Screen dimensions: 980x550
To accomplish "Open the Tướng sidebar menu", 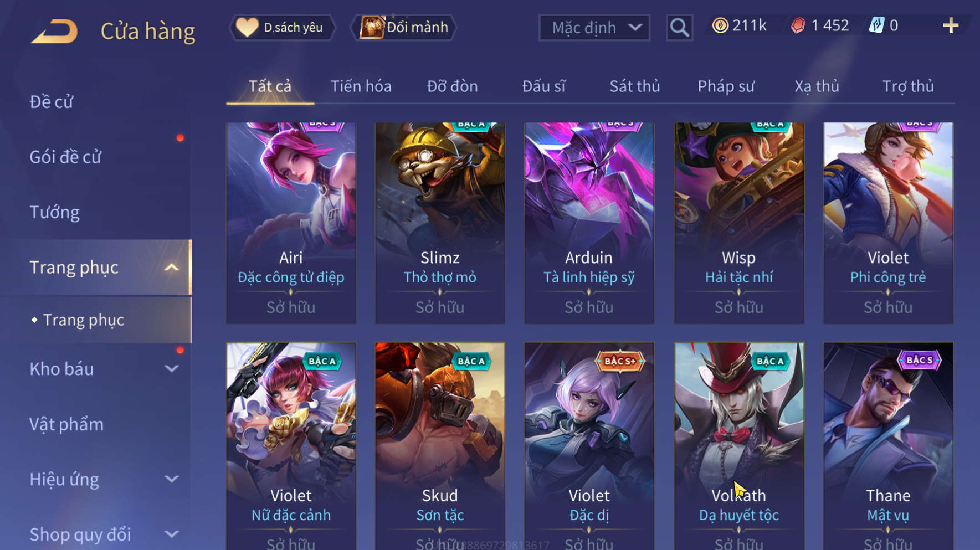I will pyautogui.click(x=54, y=212).
